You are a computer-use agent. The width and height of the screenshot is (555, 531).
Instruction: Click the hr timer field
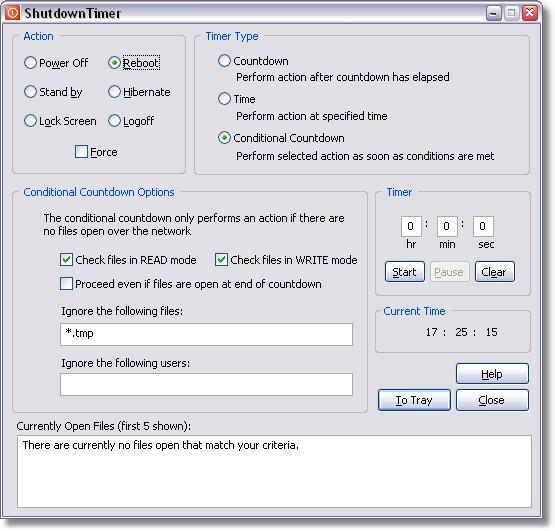pos(411,226)
